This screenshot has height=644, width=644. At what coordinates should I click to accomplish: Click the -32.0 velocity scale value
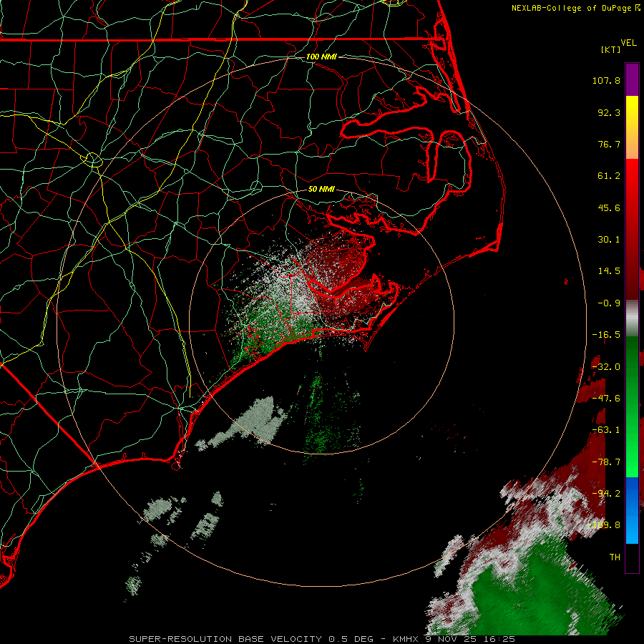point(606,367)
